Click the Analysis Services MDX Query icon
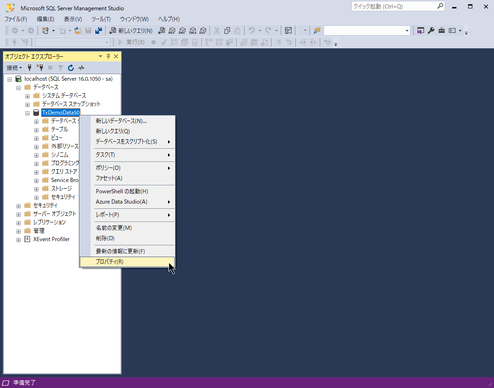This screenshot has width=494, height=388. coord(172,31)
